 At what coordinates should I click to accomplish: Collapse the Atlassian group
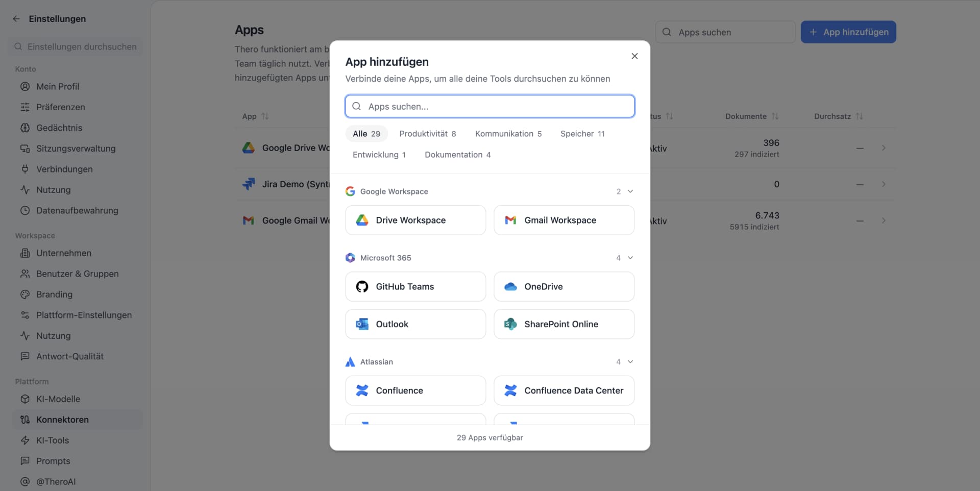click(630, 362)
